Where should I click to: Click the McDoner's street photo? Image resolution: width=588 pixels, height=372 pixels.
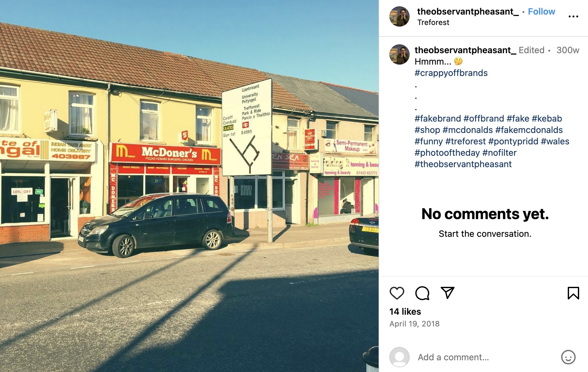pos(189,186)
